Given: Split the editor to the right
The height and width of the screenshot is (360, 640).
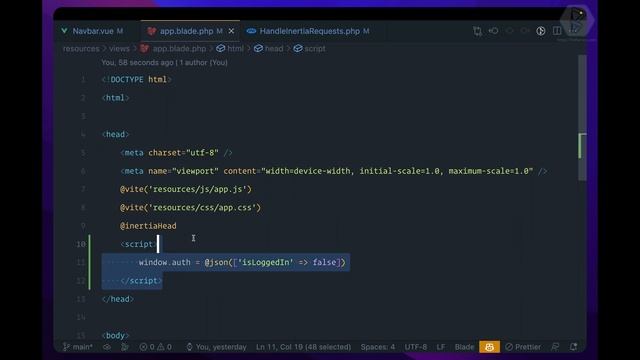Looking at the screenshot, I should (557, 31).
